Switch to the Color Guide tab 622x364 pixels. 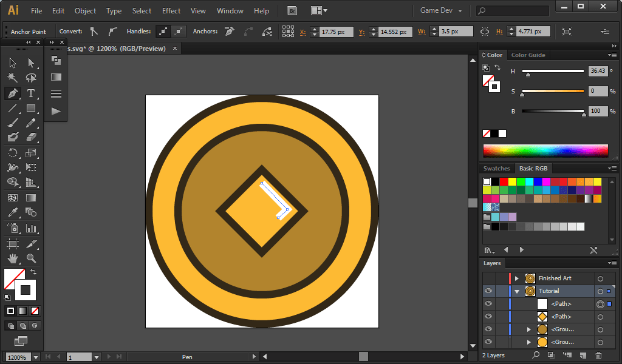coord(528,55)
